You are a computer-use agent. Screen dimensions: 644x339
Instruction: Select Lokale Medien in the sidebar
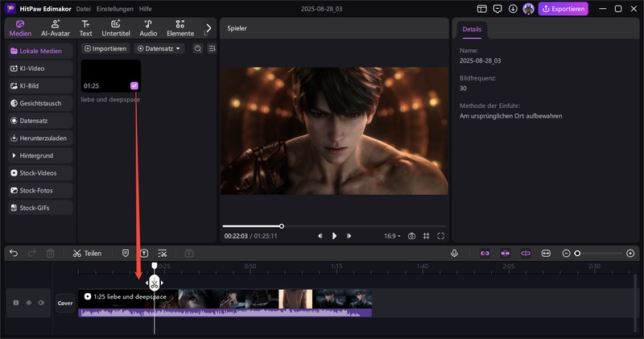pyautogui.click(x=40, y=51)
